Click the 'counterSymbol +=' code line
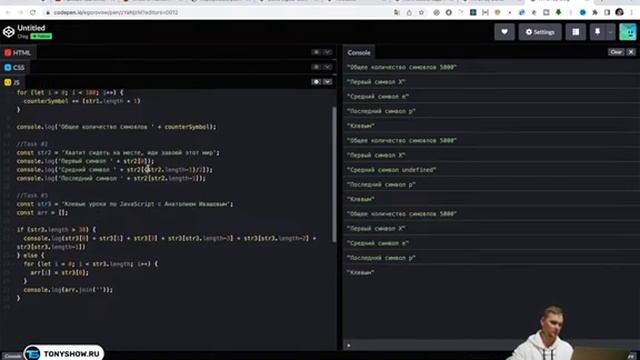 82,101
